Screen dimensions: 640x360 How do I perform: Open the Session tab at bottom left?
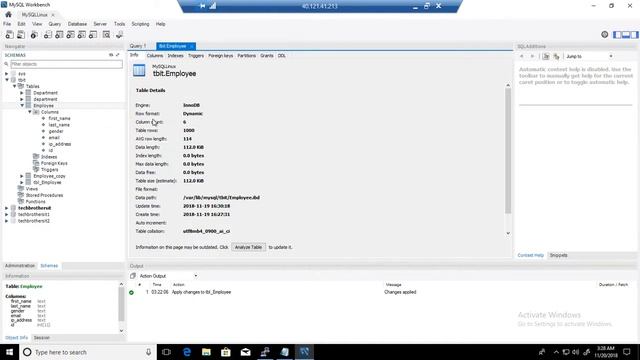tap(42, 338)
